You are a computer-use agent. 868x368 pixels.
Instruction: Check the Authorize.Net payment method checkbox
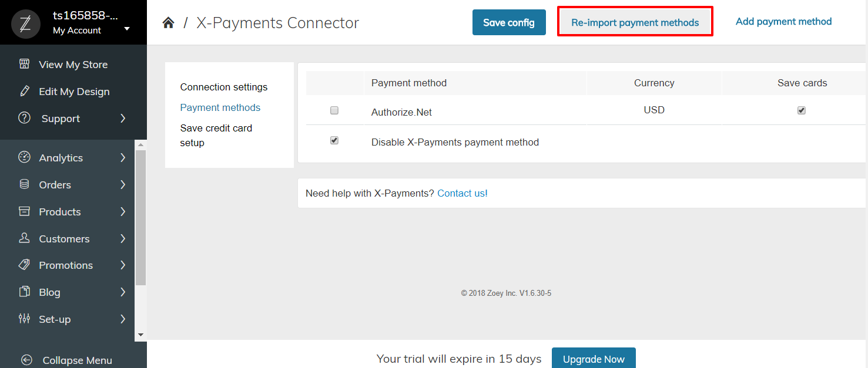[x=334, y=110]
